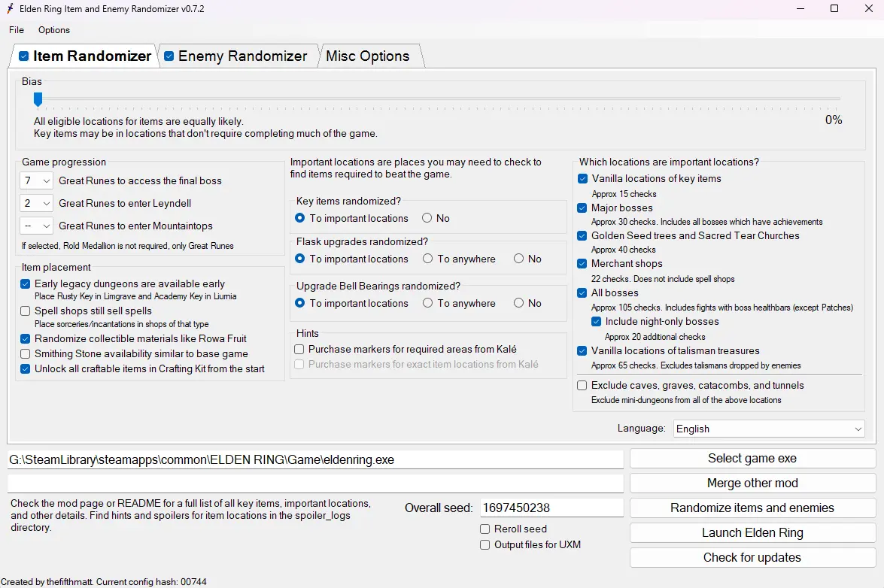
Task: Click the 'Item placement' group label
Action: (x=56, y=268)
